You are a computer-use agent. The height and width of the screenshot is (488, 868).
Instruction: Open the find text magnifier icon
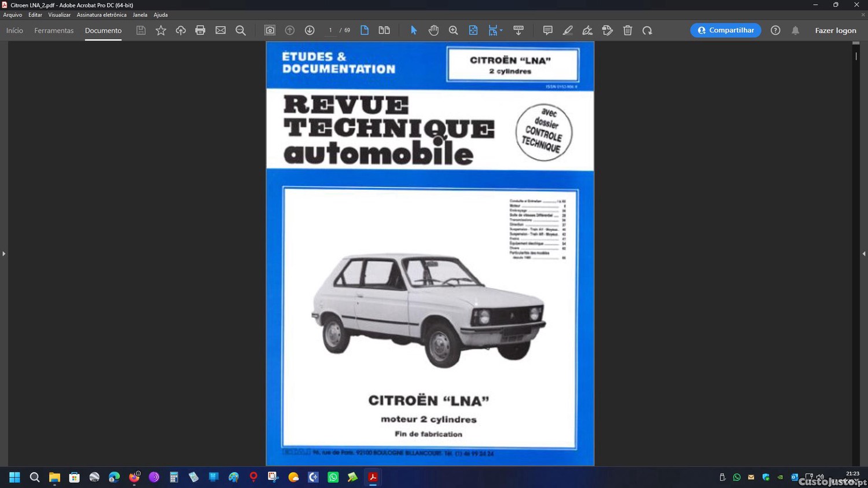[x=241, y=30]
